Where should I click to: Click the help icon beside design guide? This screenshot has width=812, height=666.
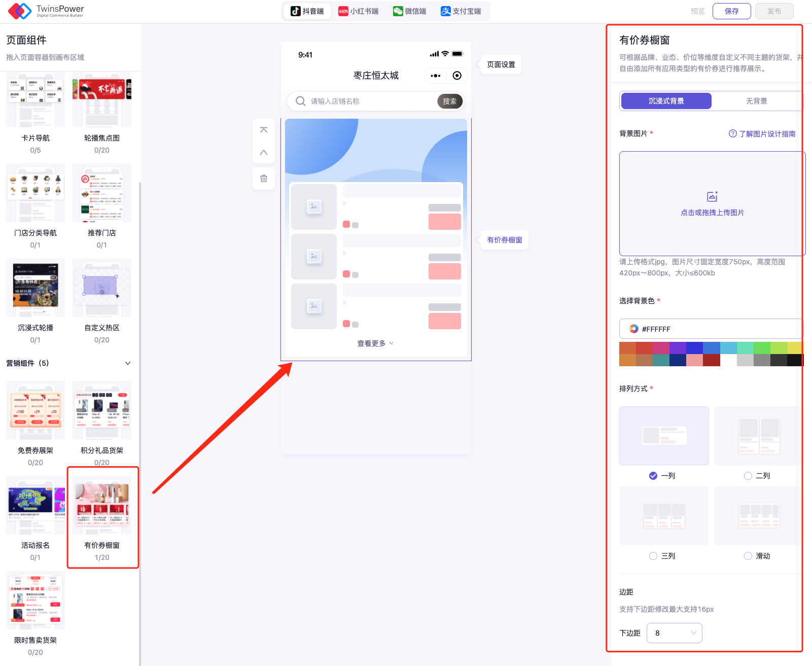tap(732, 134)
